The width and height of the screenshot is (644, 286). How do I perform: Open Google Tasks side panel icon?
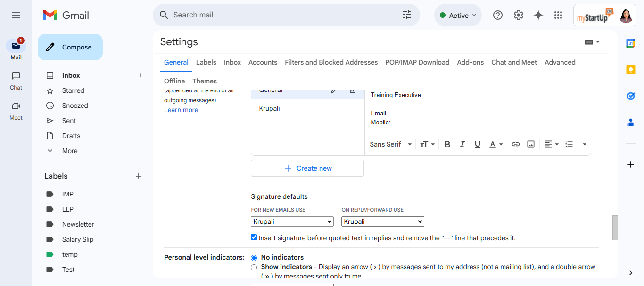[631, 96]
